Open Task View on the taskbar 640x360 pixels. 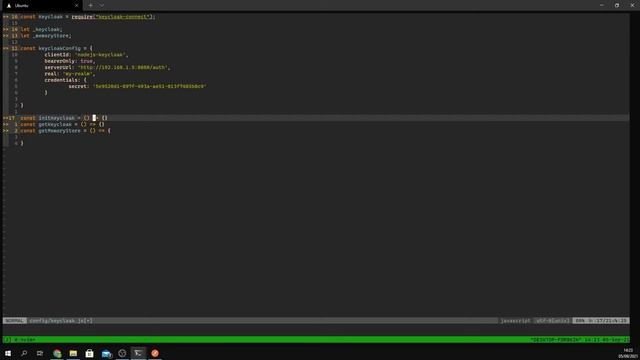pos(40,353)
